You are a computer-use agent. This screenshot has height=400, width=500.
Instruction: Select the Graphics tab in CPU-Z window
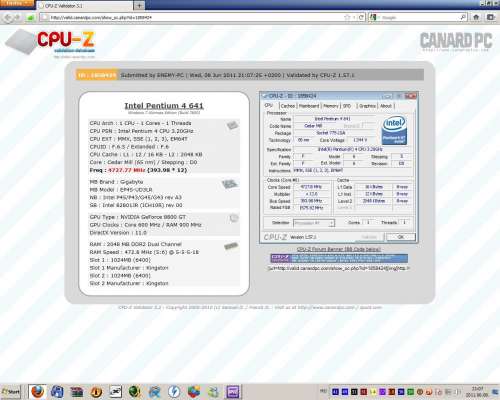367,106
